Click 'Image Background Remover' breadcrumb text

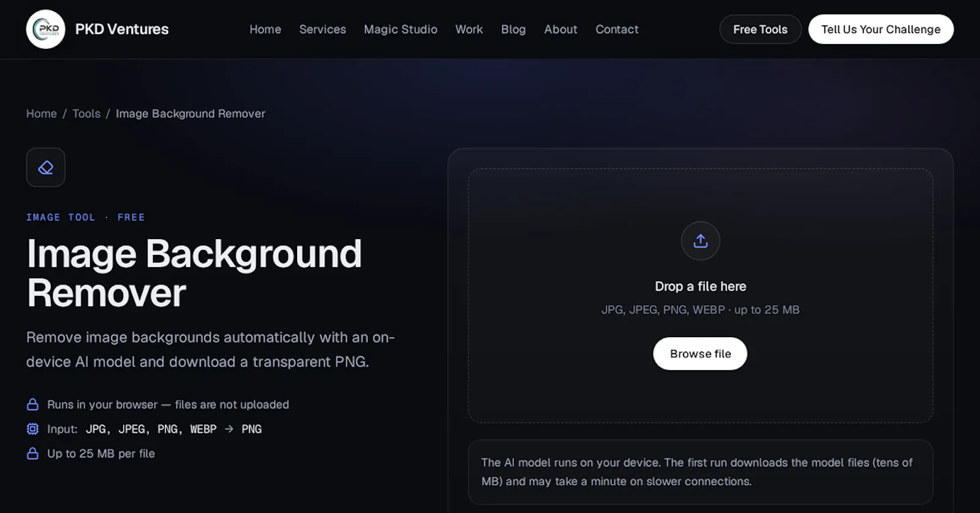[190, 113]
